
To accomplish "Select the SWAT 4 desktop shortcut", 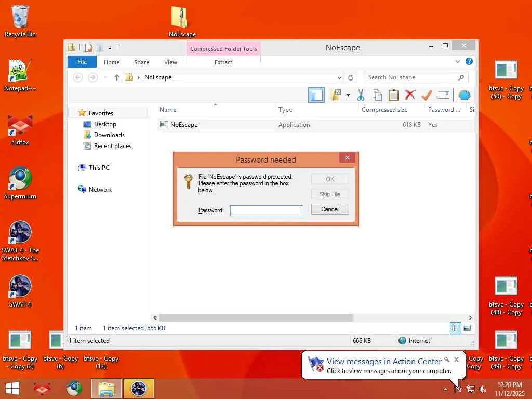I will click(x=20, y=291).
